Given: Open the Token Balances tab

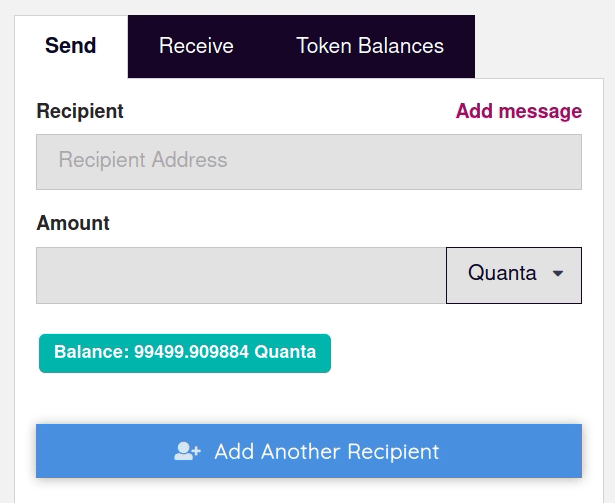Looking at the screenshot, I should 370,46.
